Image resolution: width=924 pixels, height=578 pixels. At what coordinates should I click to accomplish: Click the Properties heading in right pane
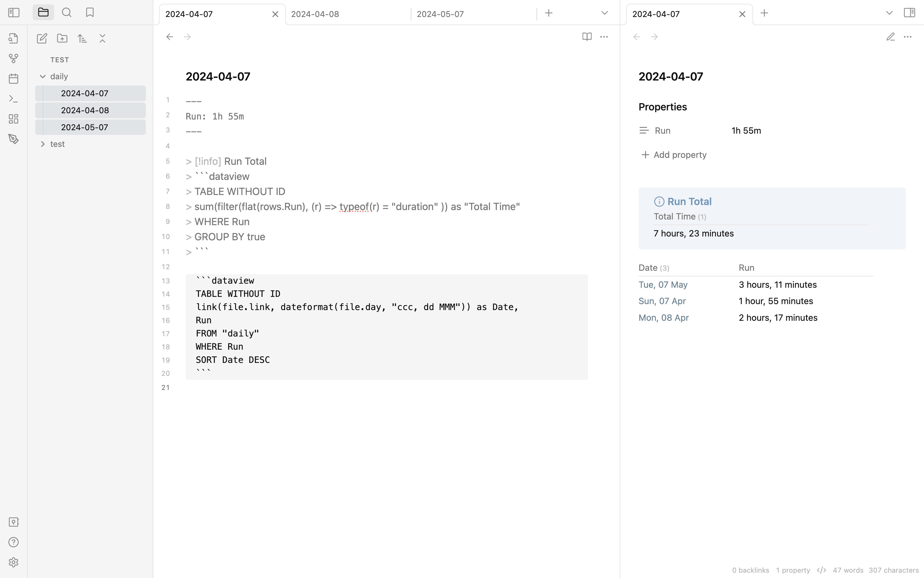[x=663, y=107]
